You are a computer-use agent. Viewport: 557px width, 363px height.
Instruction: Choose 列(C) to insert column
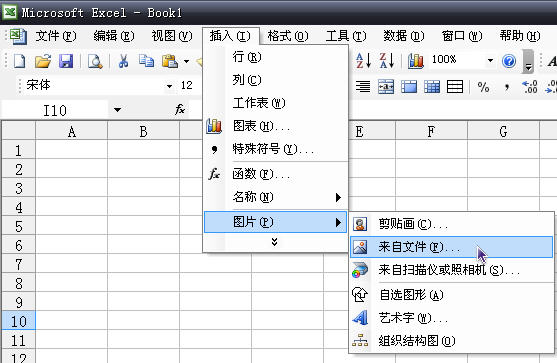[x=275, y=80]
